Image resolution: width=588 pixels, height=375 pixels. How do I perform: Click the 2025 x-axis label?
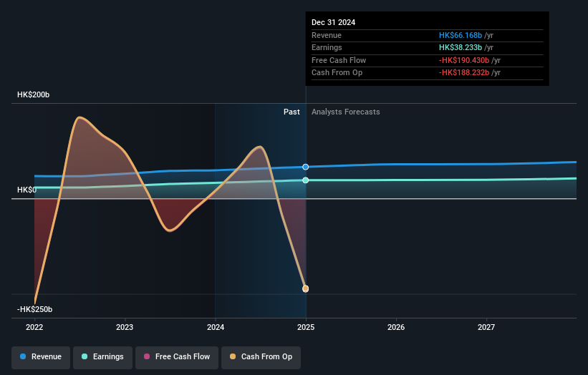[306, 328]
